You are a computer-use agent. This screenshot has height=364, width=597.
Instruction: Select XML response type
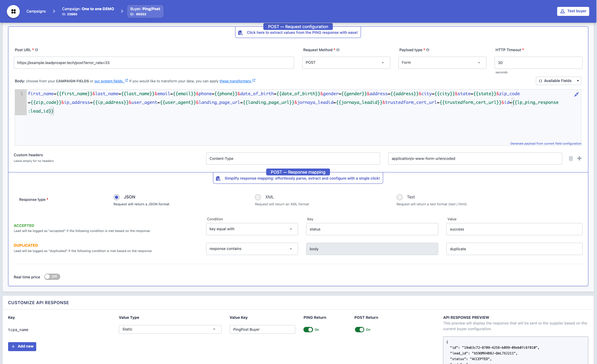(258, 197)
